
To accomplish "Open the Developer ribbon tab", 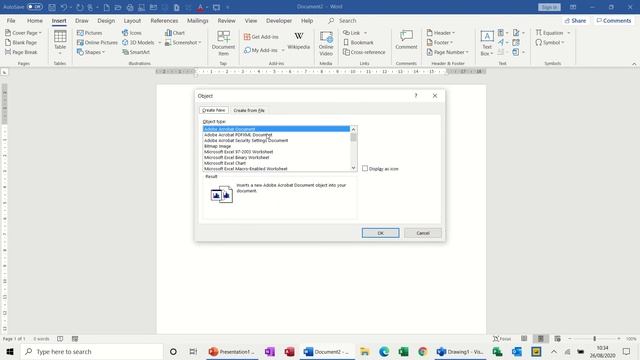I will (279, 20).
